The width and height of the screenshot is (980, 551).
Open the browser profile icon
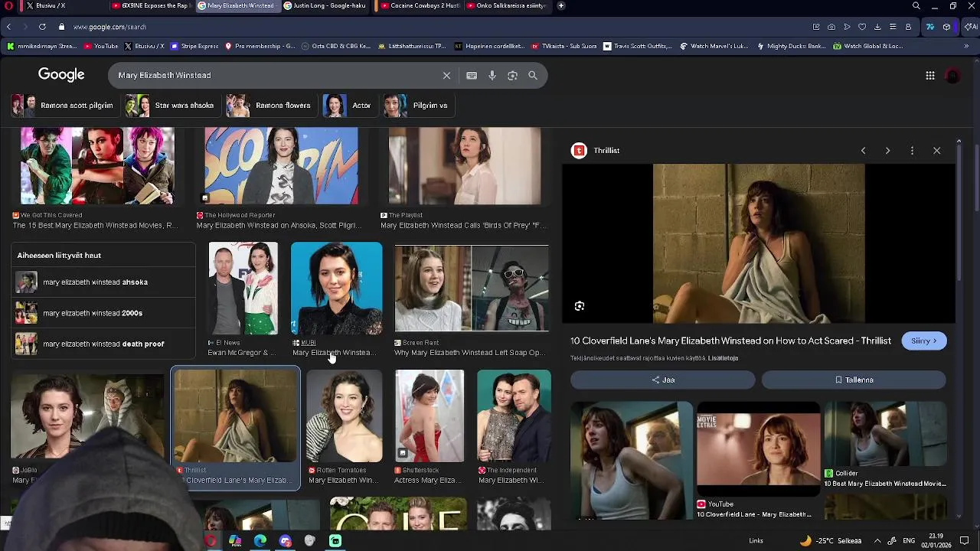[x=908, y=27]
